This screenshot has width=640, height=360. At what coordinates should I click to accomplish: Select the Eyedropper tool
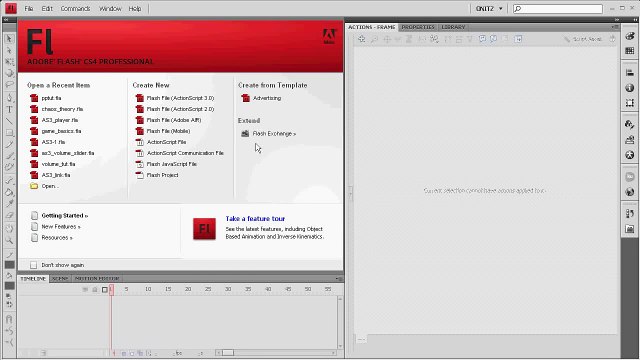(x=9, y=203)
